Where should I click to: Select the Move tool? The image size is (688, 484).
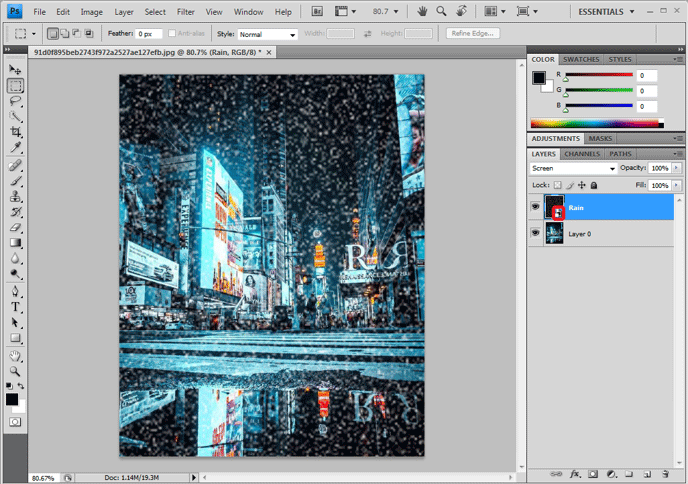click(x=15, y=70)
